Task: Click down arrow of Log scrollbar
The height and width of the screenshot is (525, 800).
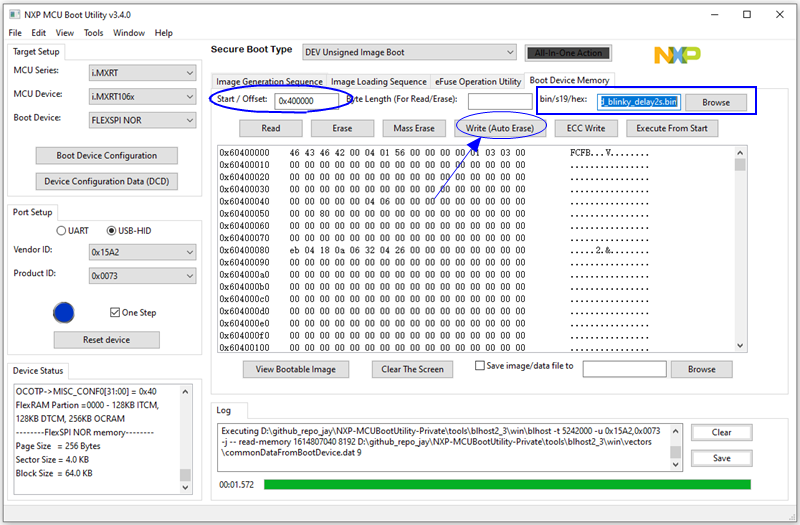Action: coord(676,464)
